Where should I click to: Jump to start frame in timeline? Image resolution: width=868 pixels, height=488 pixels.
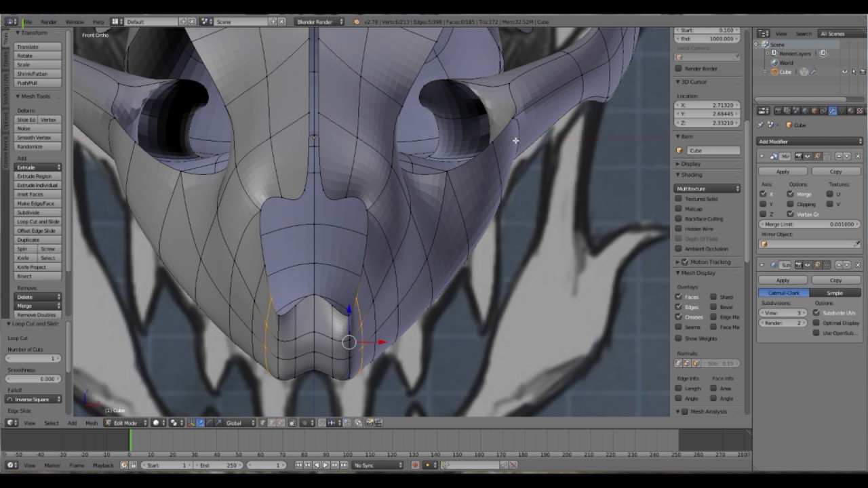(x=298, y=465)
